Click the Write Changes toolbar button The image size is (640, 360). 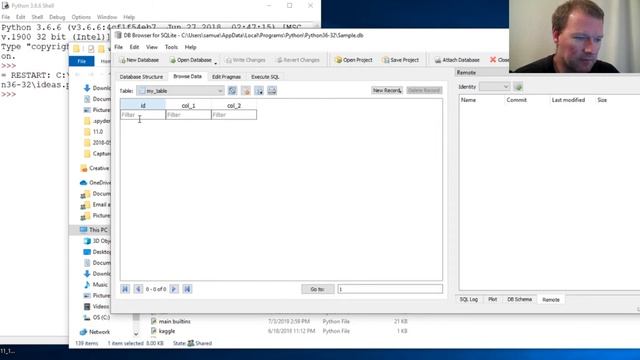click(x=245, y=60)
